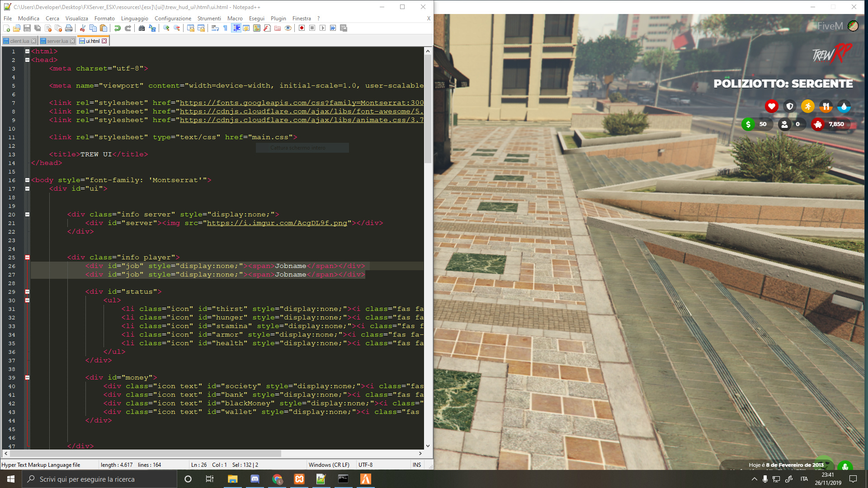
Task: Click the Paste icon in Notepad++ toolbar
Action: (103, 28)
